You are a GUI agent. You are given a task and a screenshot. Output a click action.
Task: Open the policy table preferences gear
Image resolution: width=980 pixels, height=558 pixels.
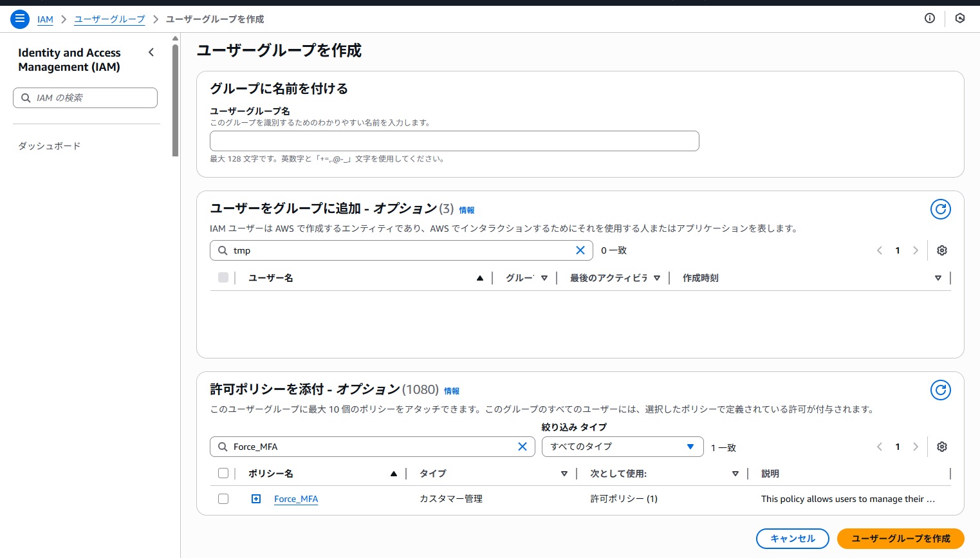click(x=941, y=447)
